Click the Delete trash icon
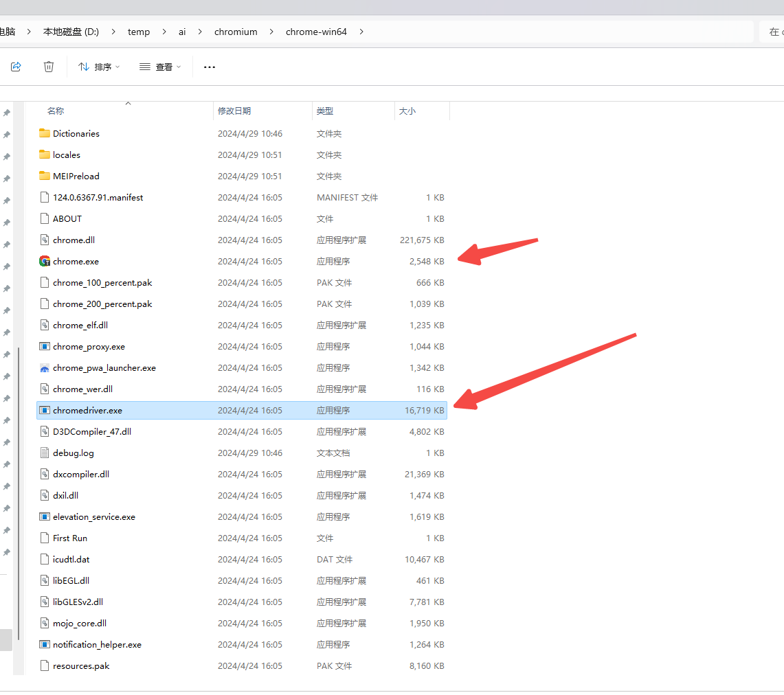 click(x=48, y=67)
